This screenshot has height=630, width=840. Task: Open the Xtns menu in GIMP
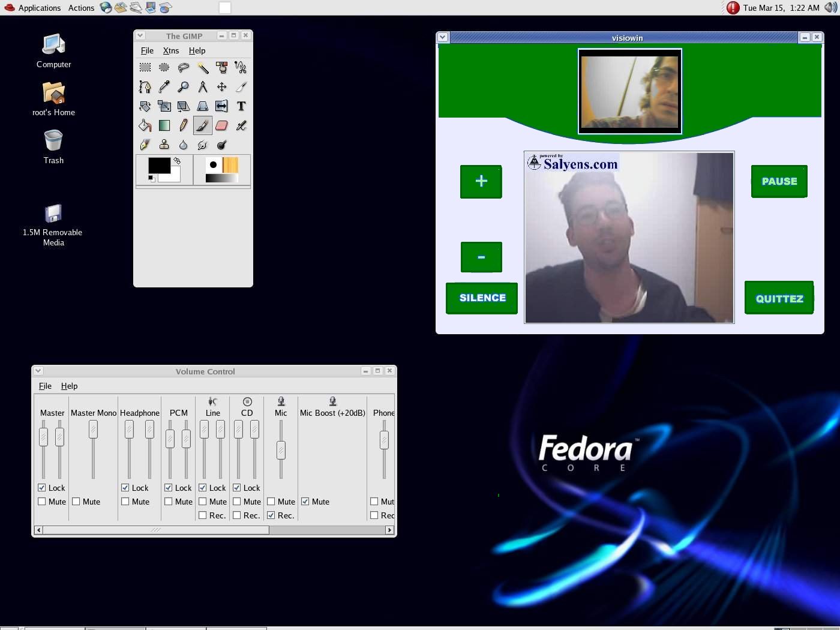(x=171, y=51)
